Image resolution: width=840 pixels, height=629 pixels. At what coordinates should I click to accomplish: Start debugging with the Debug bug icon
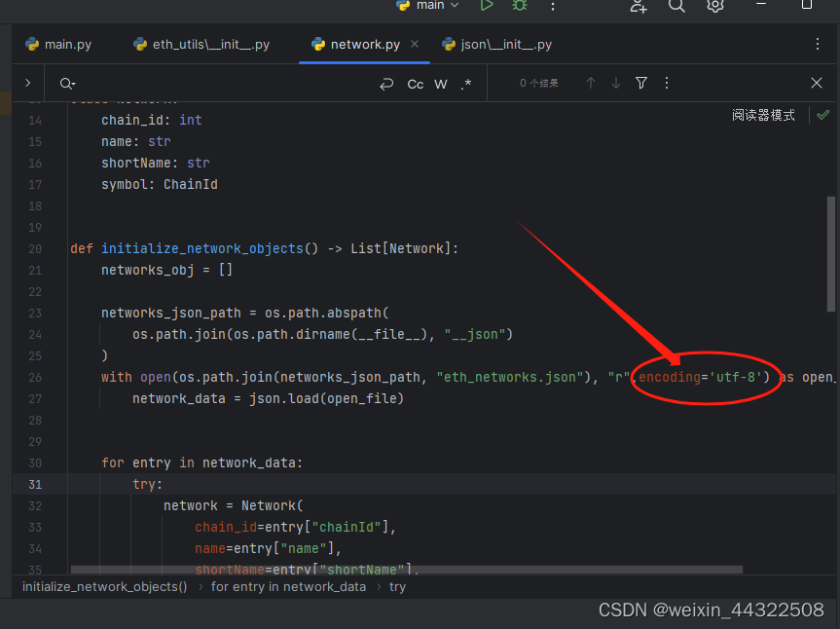click(519, 6)
